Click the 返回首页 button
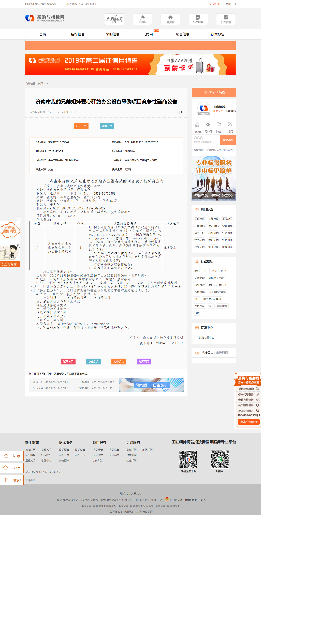This screenshot has height=644, width=322. [68, 361]
